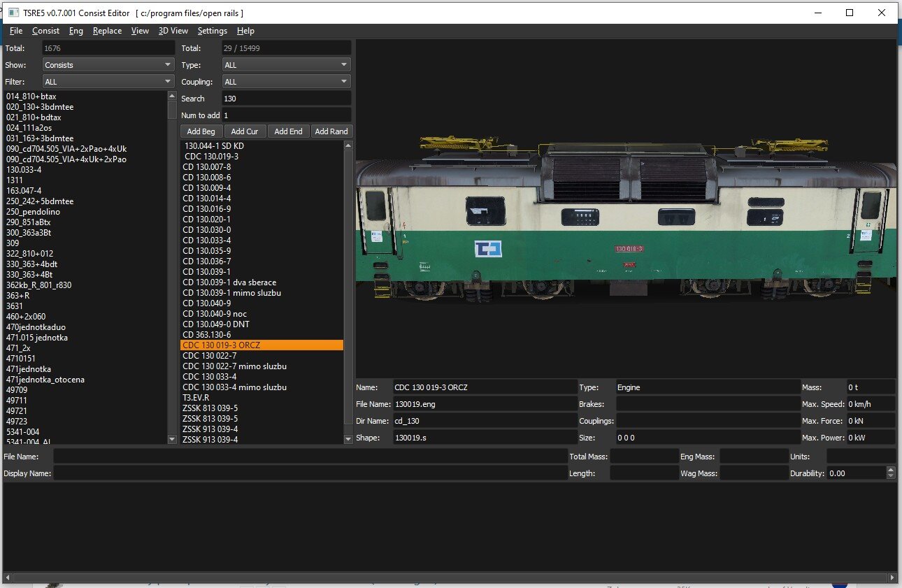Screen dimensions: 902x588
Task: Open the Settings menu
Action: pos(213,31)
